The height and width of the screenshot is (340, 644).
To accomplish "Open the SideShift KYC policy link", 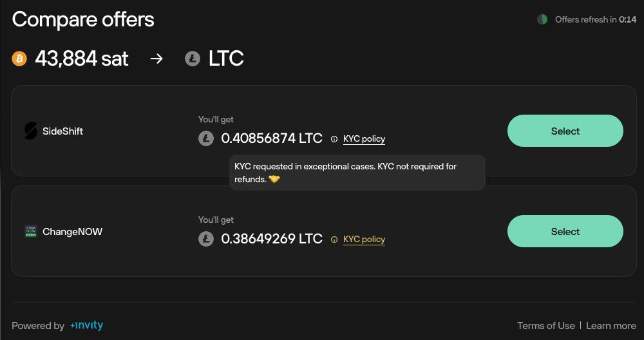I will pos(365,139).
